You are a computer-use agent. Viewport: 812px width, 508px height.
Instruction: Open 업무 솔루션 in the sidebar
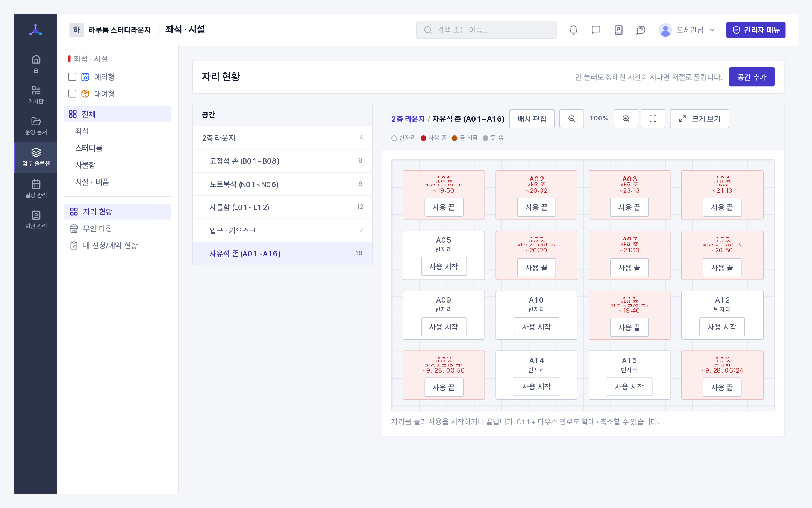[36, 157]
